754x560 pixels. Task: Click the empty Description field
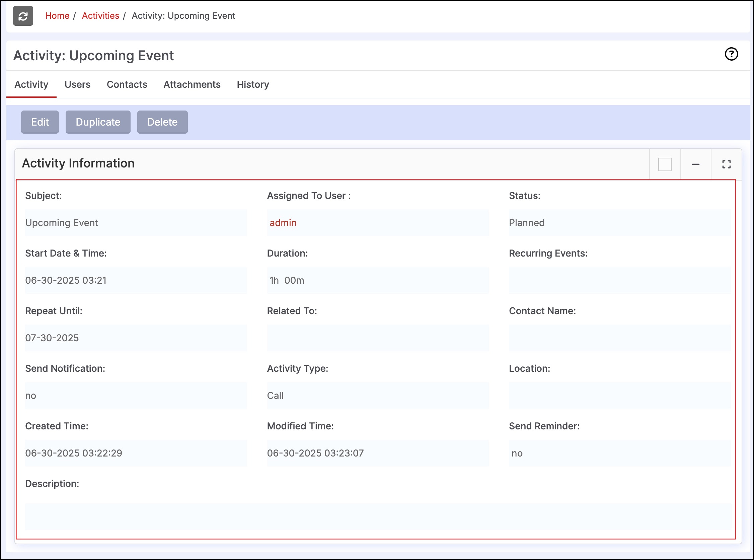[378, 517]
